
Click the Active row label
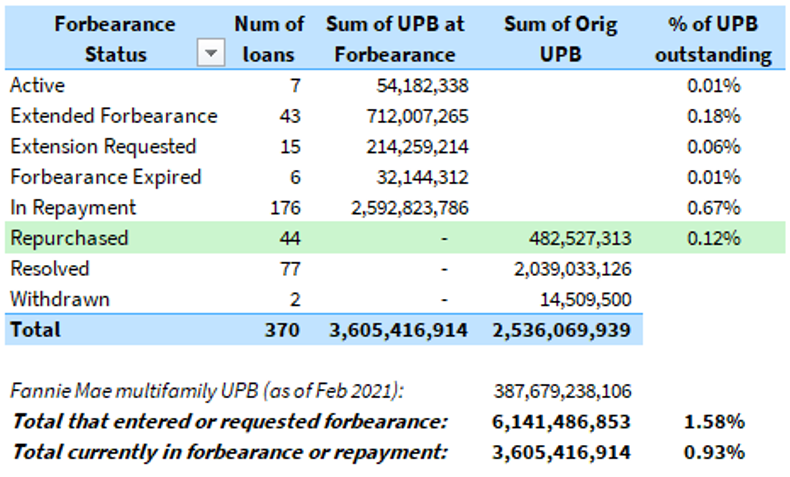[x=38, y=85]
